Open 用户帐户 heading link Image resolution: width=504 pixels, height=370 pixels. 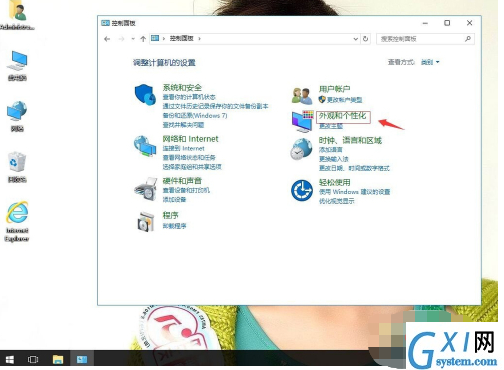click(334, 89)
